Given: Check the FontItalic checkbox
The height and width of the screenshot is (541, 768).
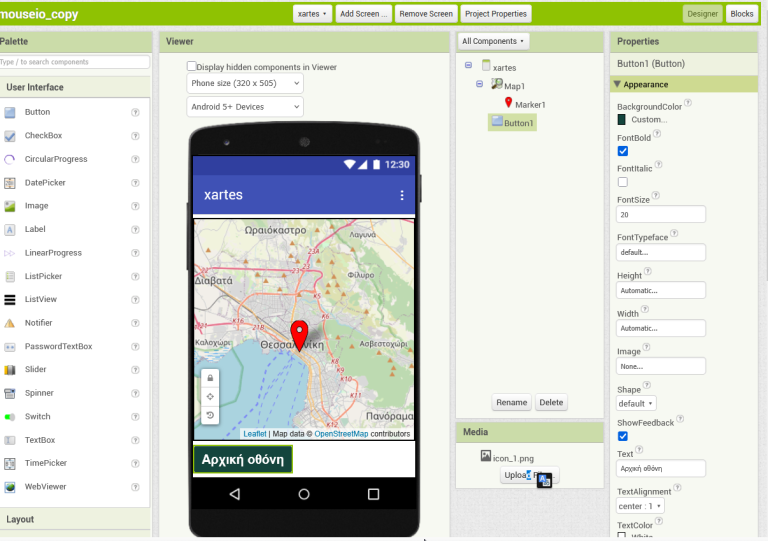Looking at the screenshot, I should tap(623, 182).
